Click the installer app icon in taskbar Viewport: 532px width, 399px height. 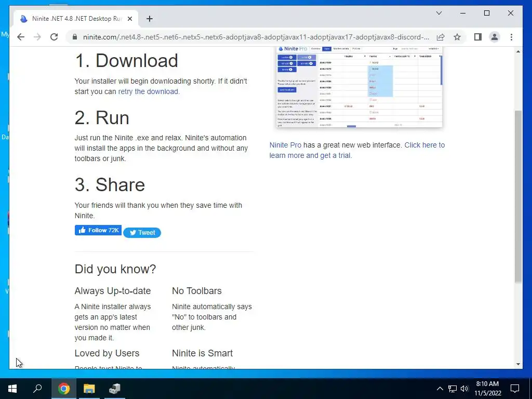[115, 389]
